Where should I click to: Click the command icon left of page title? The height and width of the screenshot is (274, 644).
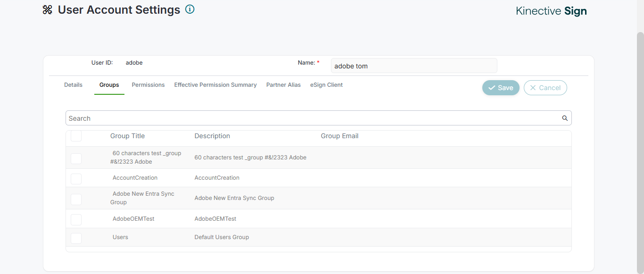[47, 10]
